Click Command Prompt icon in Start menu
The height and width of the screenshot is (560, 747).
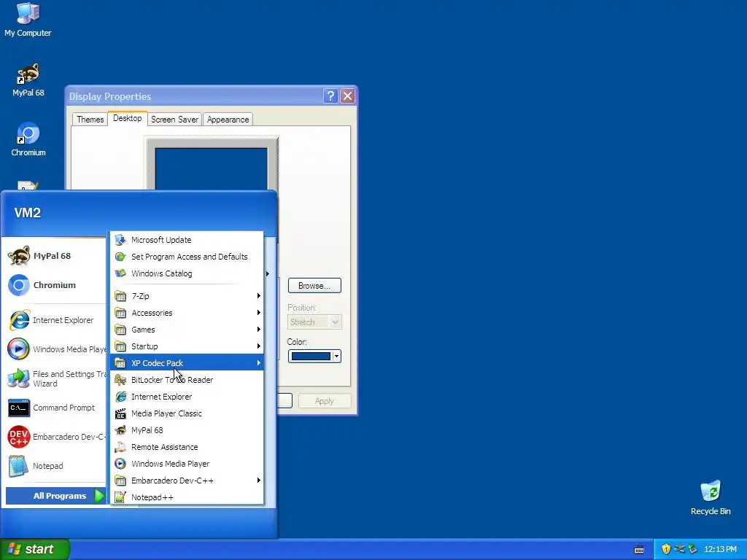pos(18,408)
